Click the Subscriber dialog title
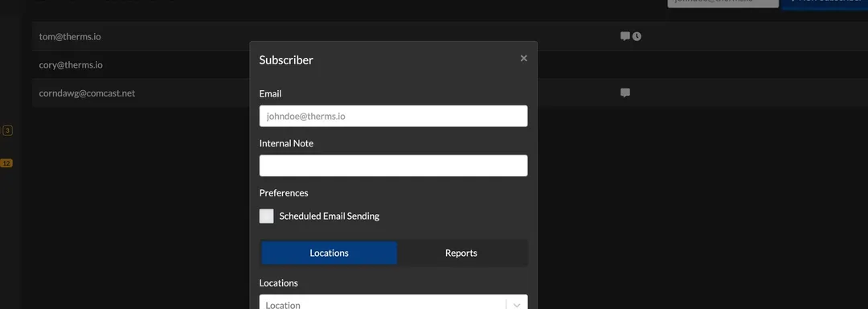 [x=286, y=60]
